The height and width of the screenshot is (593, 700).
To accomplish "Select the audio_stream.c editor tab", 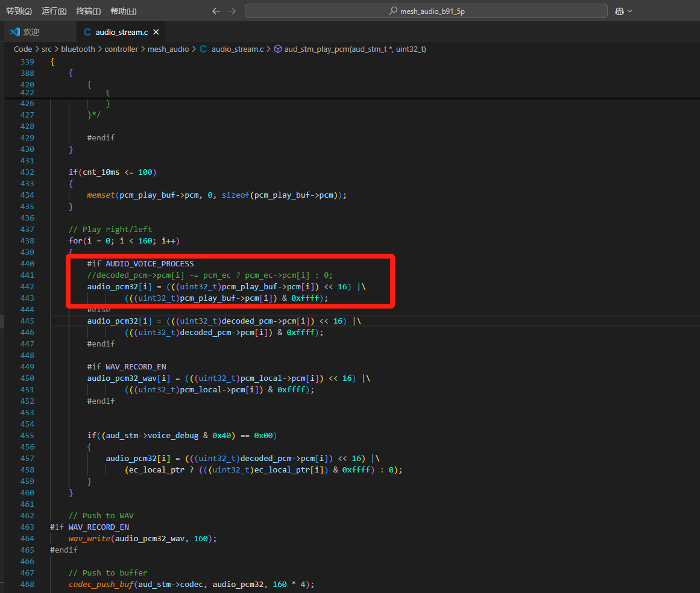I will coord(121,32).
